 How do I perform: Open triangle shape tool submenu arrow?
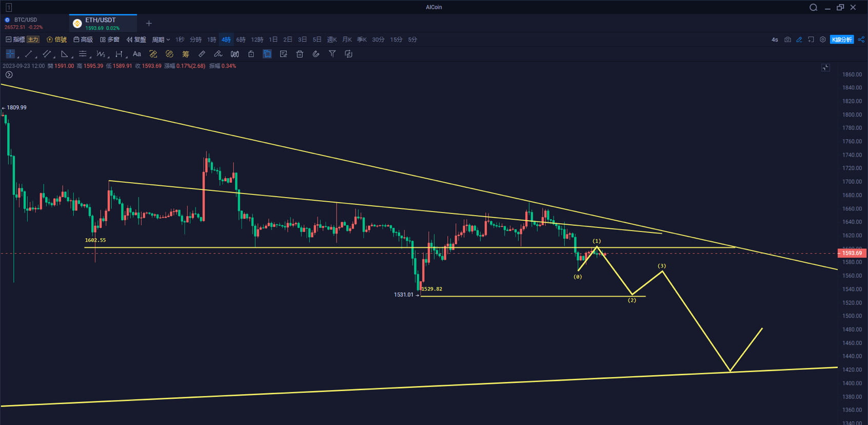click(72, 56)
